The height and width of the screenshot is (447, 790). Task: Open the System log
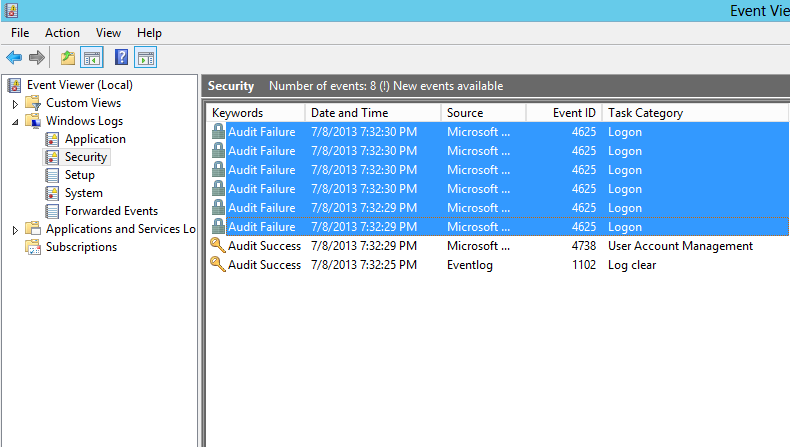pos(84,193)
